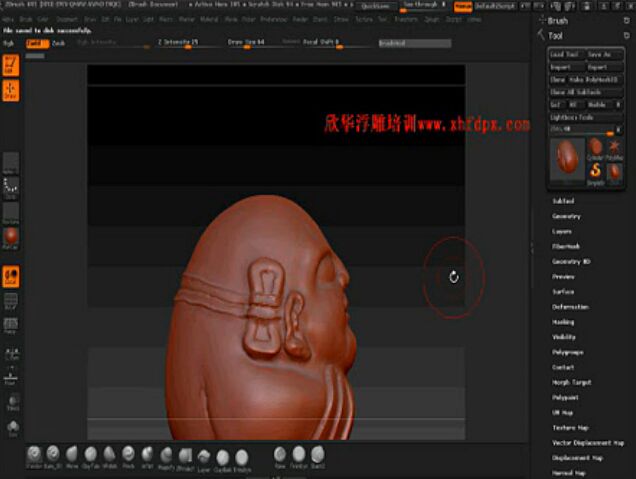Image resolution: width=636 pixels, height=479 pixels.
Task: Expand the FiberMesh section
Action: [566, 246]
